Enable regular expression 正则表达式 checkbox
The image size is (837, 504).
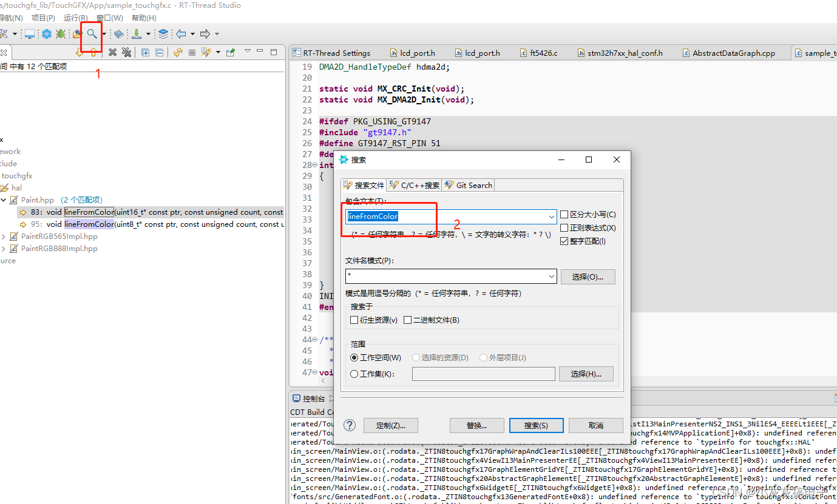[564, 228]
